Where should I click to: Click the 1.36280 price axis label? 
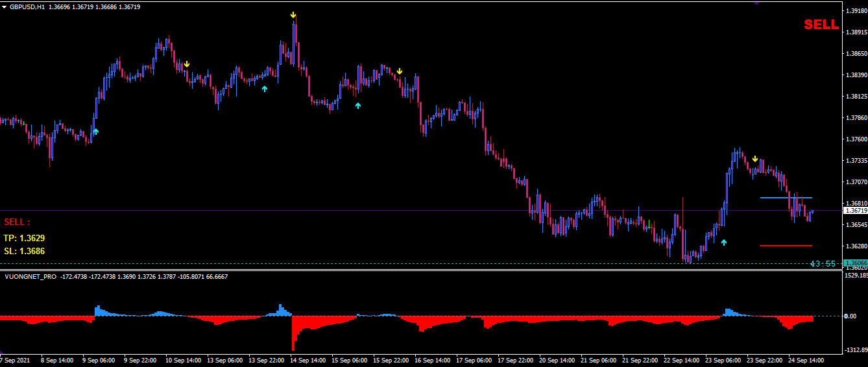point(857,246)
